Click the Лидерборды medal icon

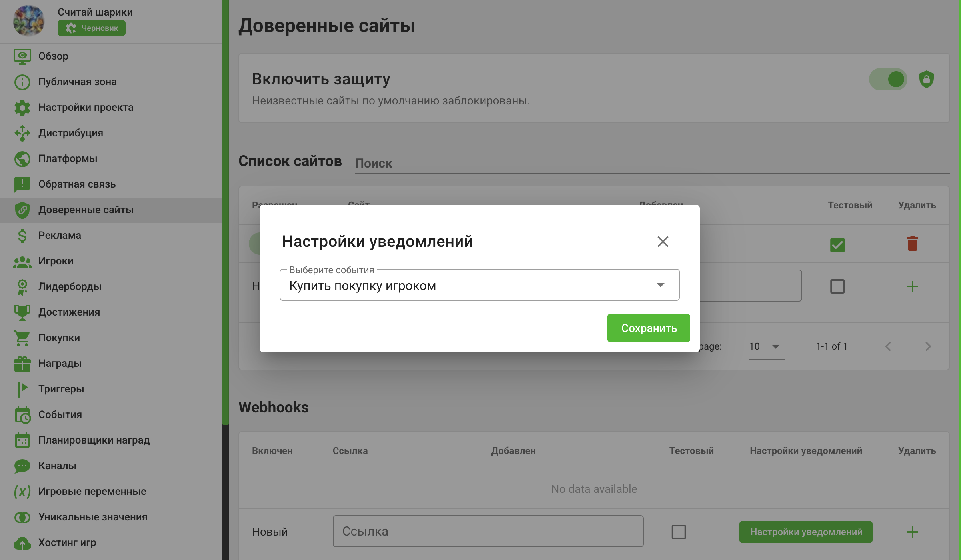(22, 287)
